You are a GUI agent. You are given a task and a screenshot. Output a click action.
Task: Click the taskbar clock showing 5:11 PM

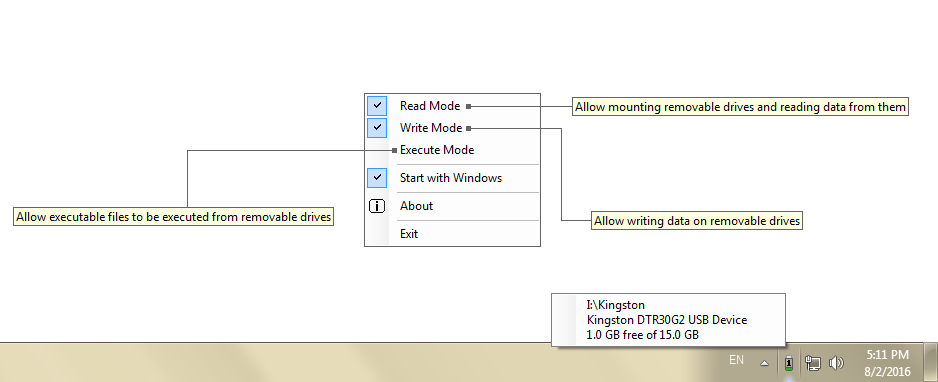[x=887, y=362]
